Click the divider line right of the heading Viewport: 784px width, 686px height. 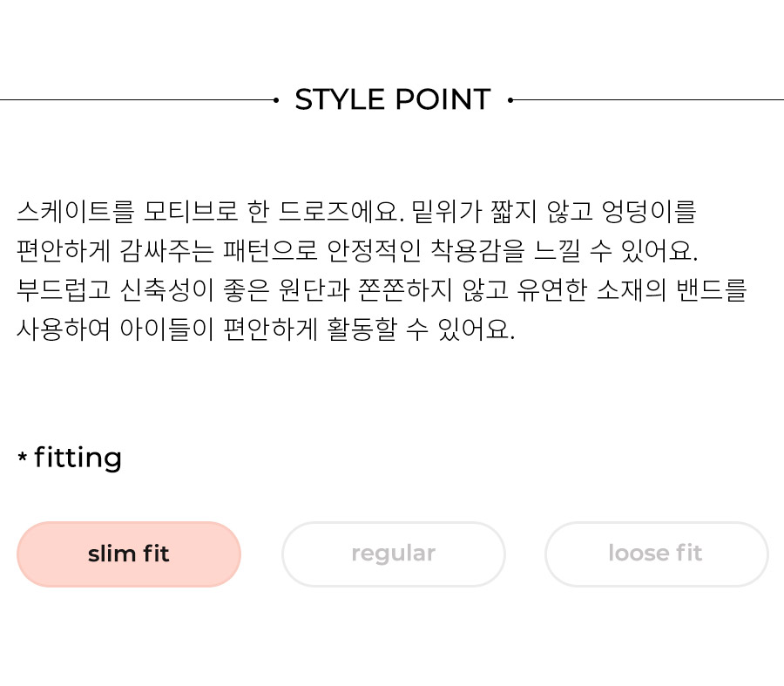[x=648, y=100]
